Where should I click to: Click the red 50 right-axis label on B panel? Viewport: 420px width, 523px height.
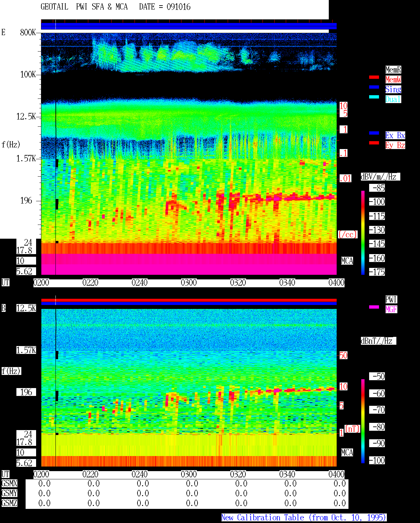pos(343,355)
